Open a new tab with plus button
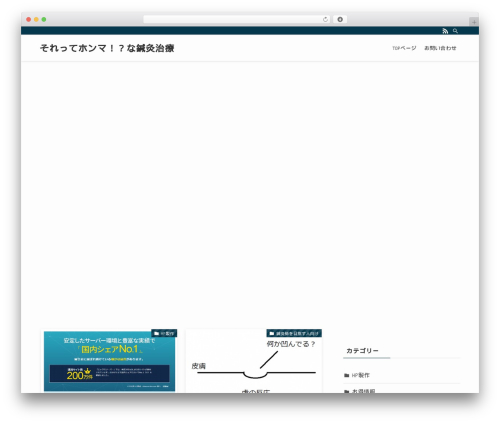Image resolution: width=500 pixels, height=423 pixels. coord(474,22)
